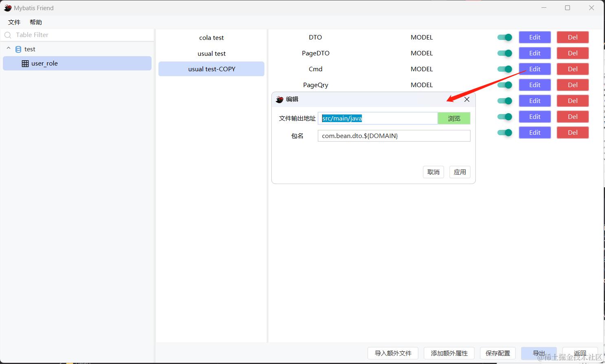Click Edit in the DTO row
The height and width of the screenshot is (364, 605).
point(535,37)
